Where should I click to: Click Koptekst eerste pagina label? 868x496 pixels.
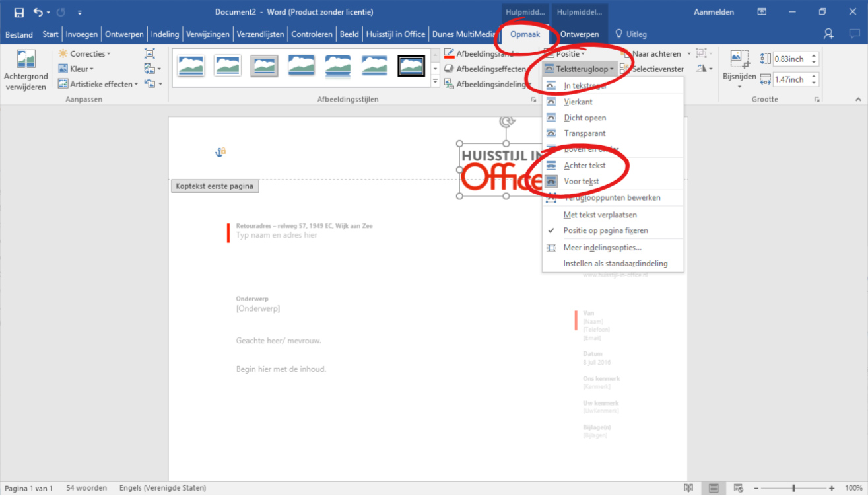coord(215,186)
